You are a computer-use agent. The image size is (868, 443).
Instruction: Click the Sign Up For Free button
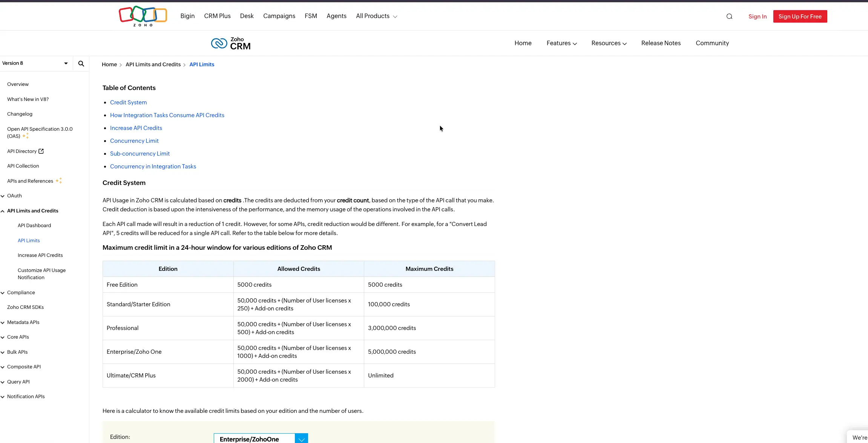[800, 17]
